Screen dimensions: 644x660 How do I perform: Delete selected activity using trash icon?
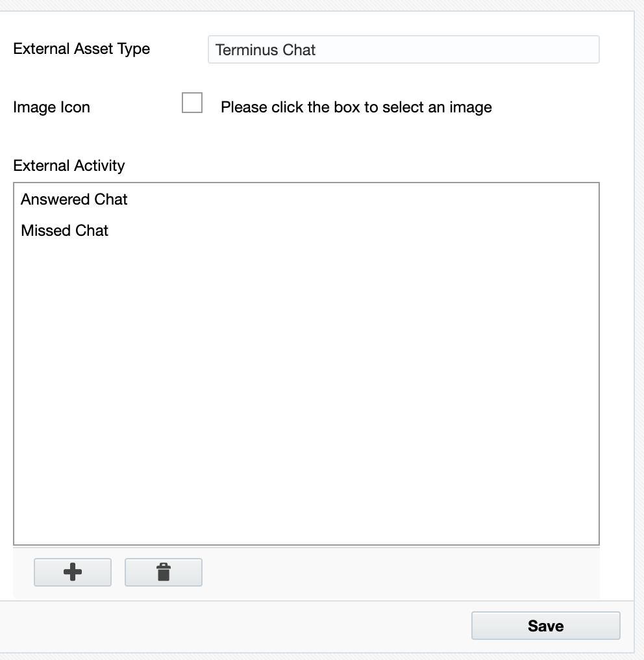coord(163,572)
